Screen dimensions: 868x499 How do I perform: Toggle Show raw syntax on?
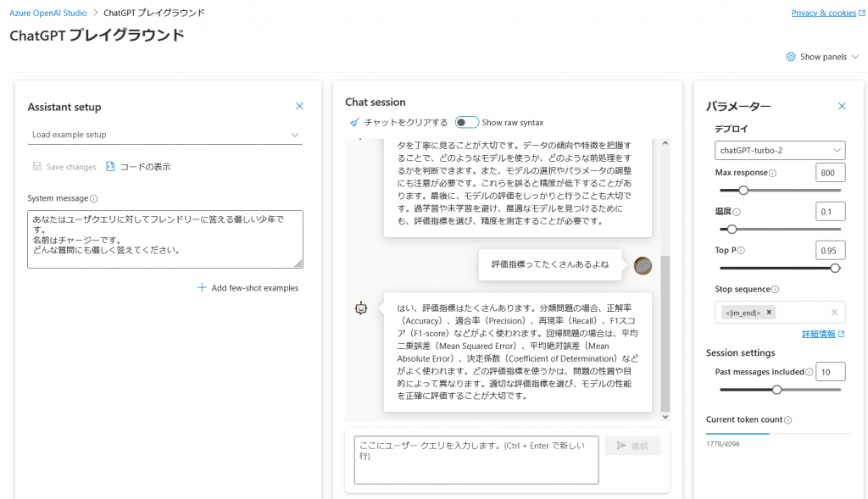(465, 121)
